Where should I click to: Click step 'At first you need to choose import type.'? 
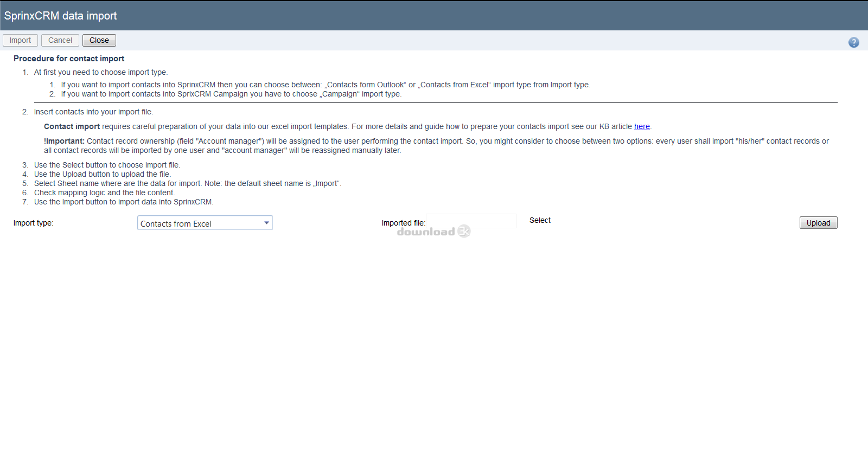[x=101, y=72]
